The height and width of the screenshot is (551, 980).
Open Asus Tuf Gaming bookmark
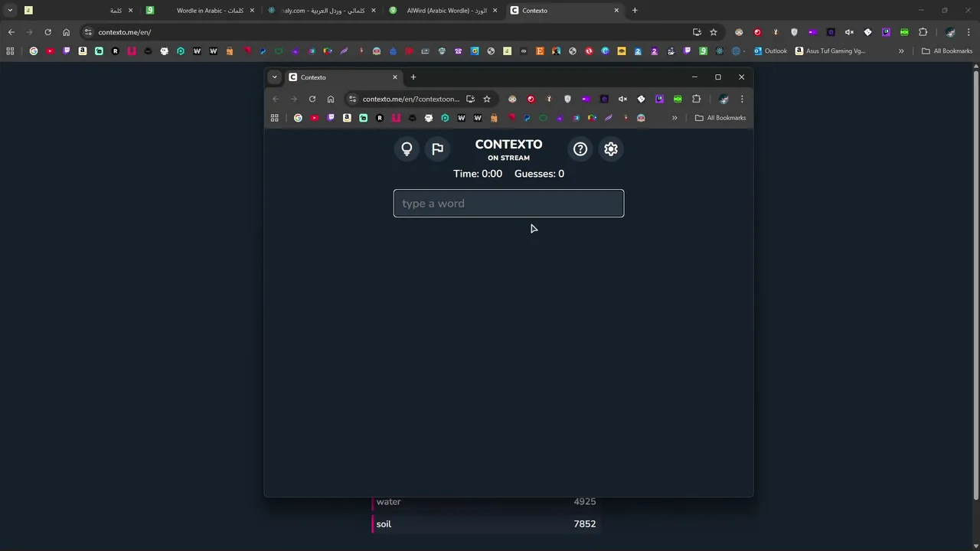click(830, 51)
